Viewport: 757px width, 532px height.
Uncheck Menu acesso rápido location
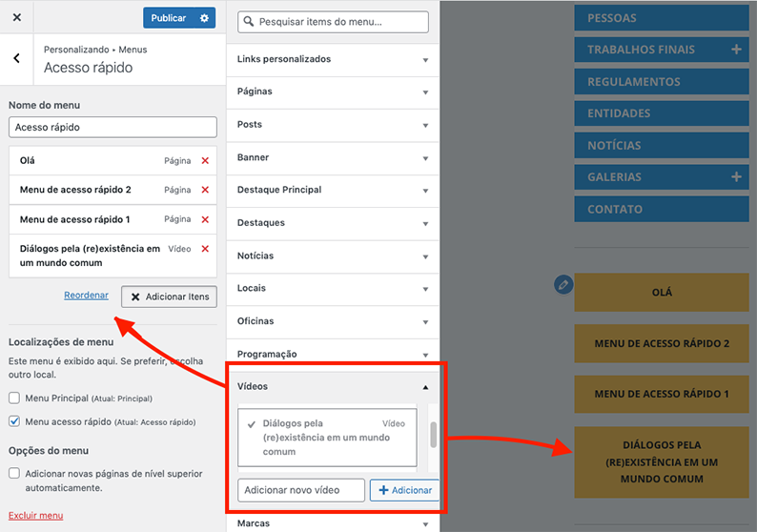(14, 421)
